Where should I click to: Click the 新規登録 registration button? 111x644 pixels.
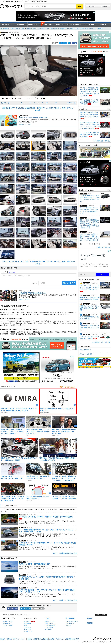tap(104, 7)
